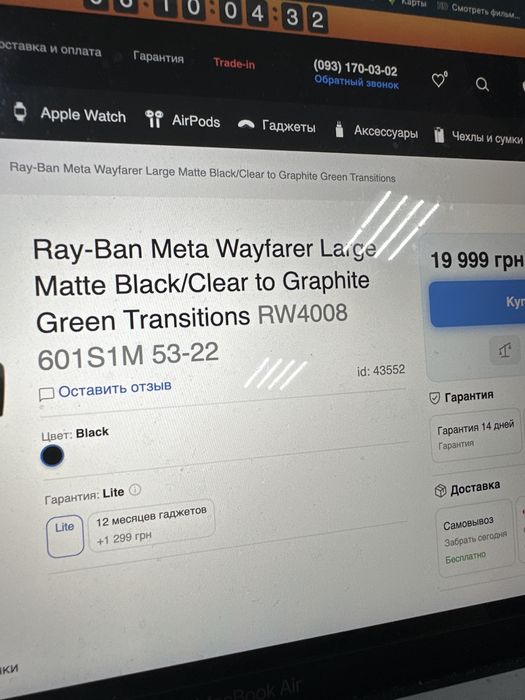Viewport: 525px width, 700px height.
Task: Click the Гарантия 14 дней info card
Action: [476, 435]
